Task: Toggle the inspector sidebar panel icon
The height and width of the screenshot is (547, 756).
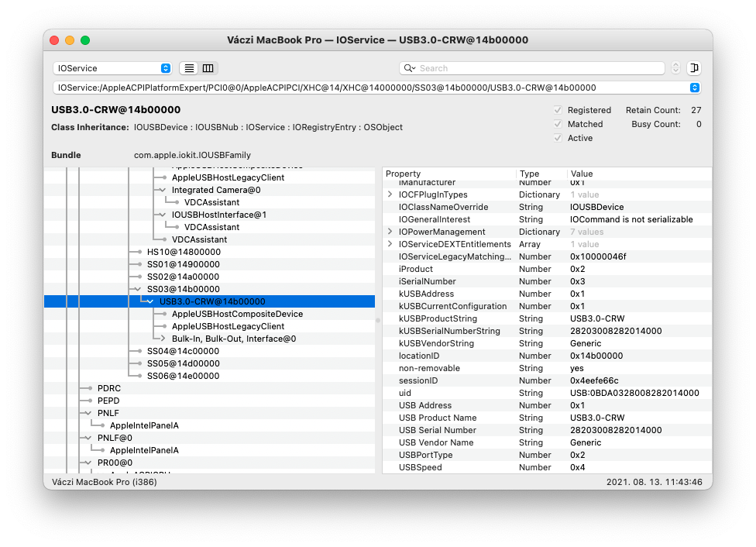Action: pos(694,68)
